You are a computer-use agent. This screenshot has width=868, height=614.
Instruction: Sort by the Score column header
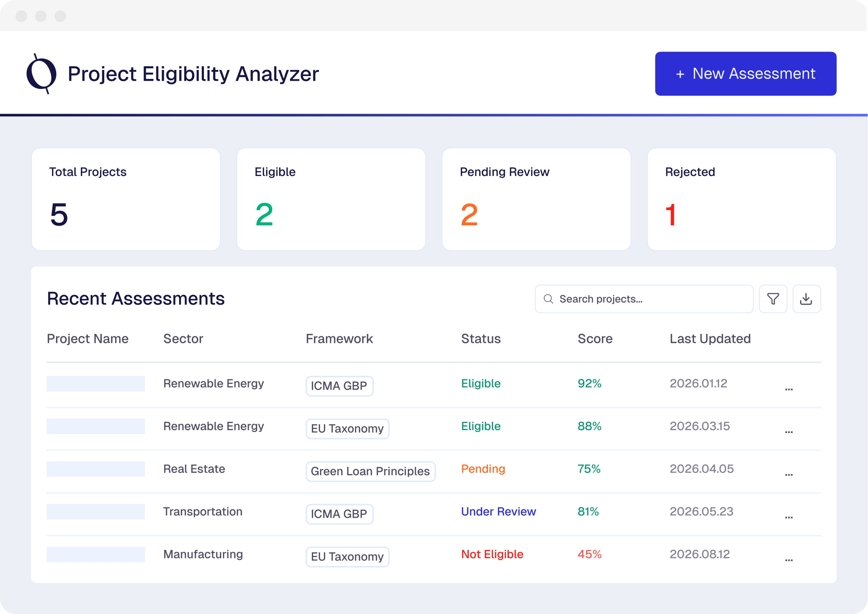point(595,339)
